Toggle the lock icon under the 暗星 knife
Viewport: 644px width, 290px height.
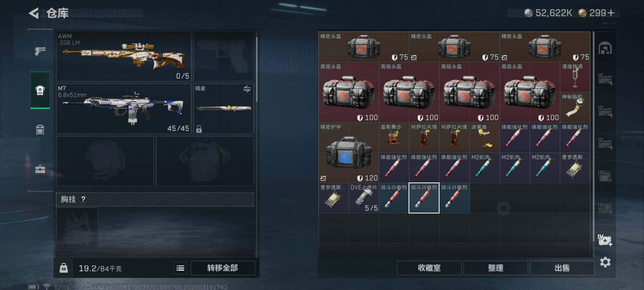[x=199, y=129]
